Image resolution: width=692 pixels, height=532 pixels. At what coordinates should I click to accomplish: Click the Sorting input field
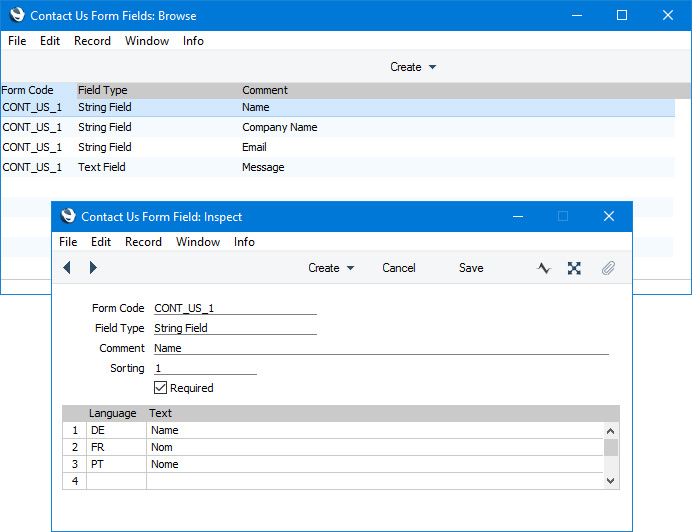tap(205, 368)
